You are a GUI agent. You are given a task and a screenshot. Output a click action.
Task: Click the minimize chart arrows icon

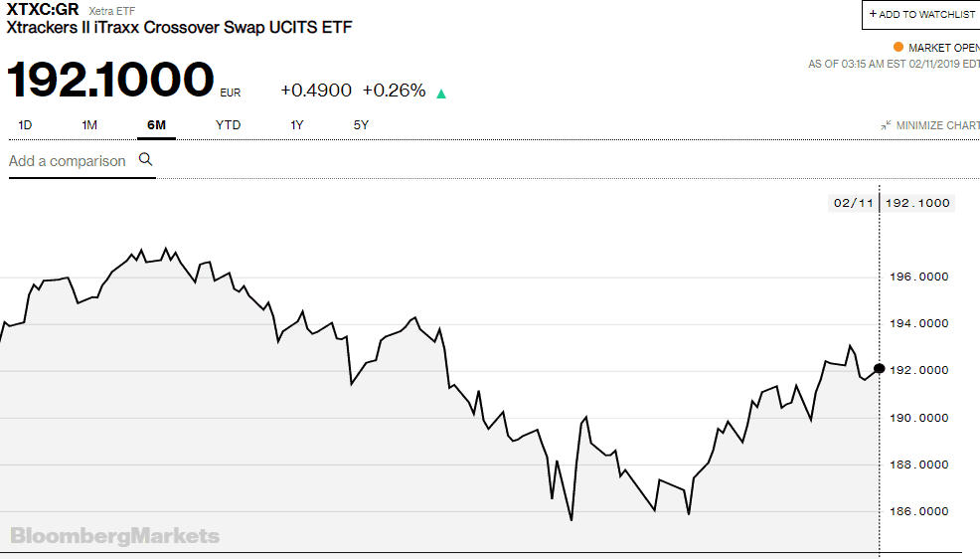click(886, 125)
